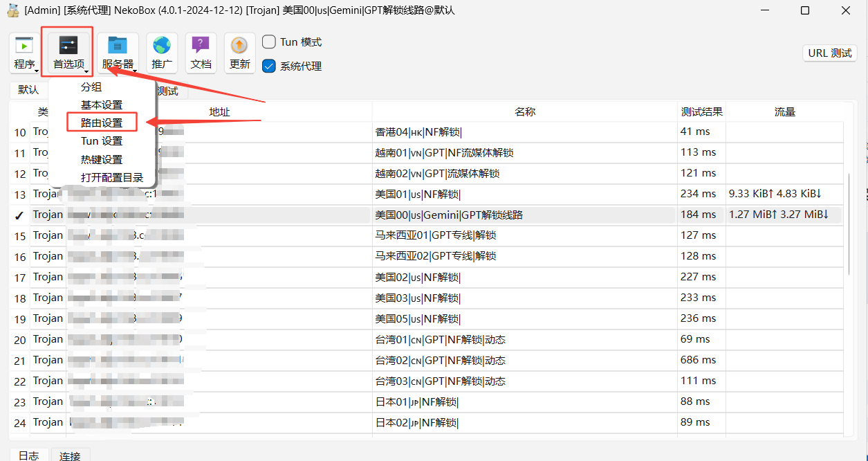868x461 pixels.
Task: Expand the 服务器 dropdown arrow
Action: (135, 70)
